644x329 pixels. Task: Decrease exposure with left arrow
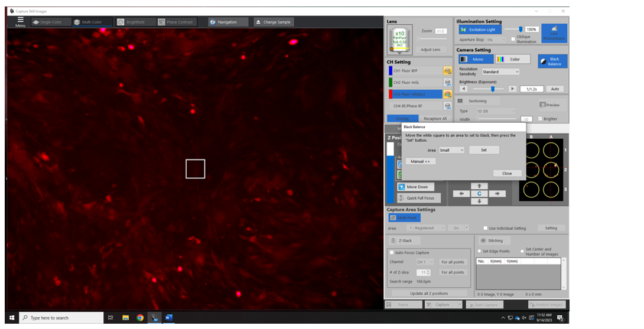point(464,89)
